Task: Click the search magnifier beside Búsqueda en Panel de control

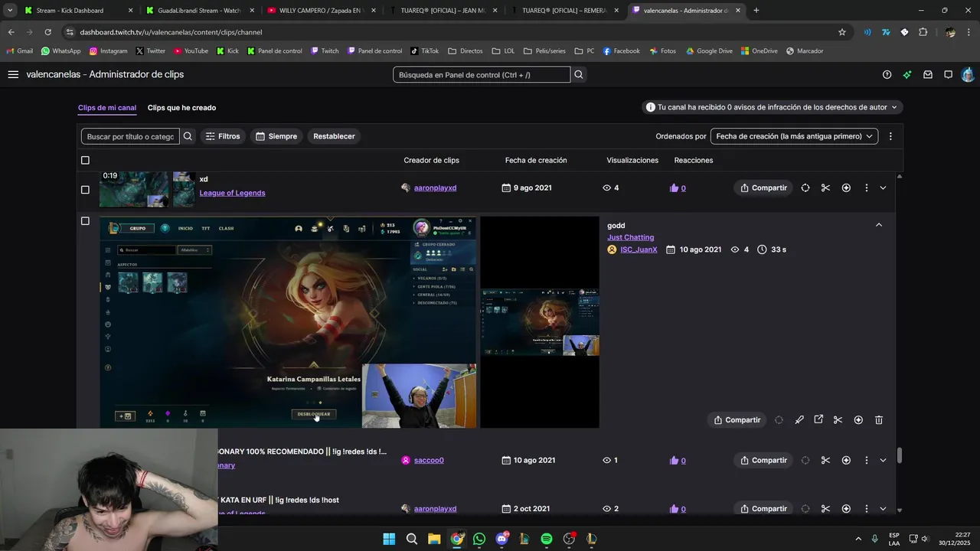Action: tap(579, 74)
